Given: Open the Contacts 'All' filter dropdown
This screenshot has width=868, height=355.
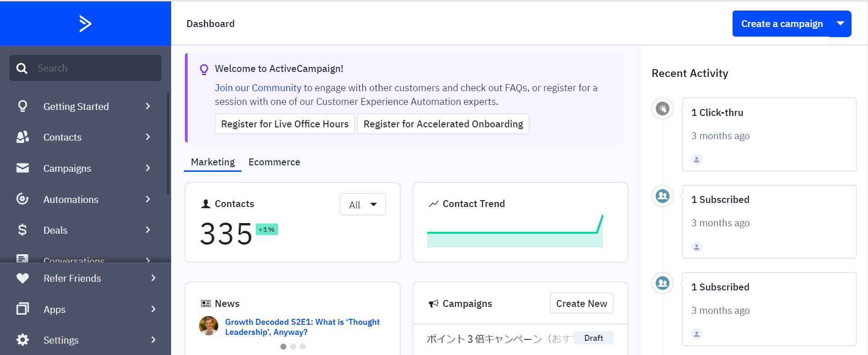Looking at the screenshot, I should click(363, 204).
